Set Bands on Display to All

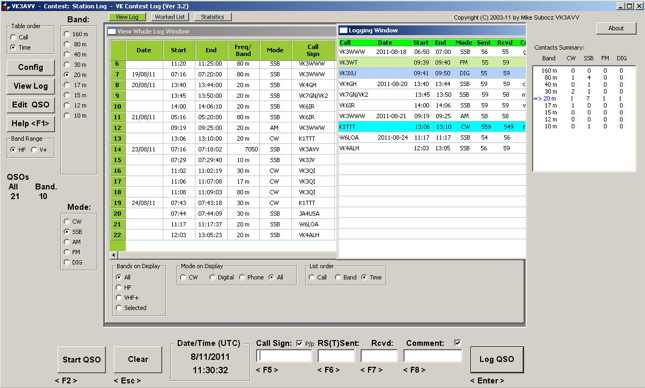click(x=119, y=277)
